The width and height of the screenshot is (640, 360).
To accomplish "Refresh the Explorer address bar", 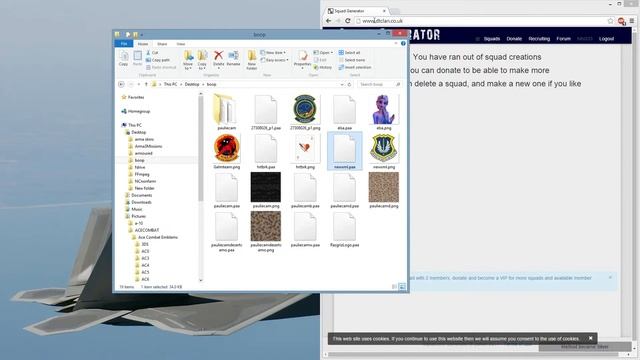I will coord(349,84).
